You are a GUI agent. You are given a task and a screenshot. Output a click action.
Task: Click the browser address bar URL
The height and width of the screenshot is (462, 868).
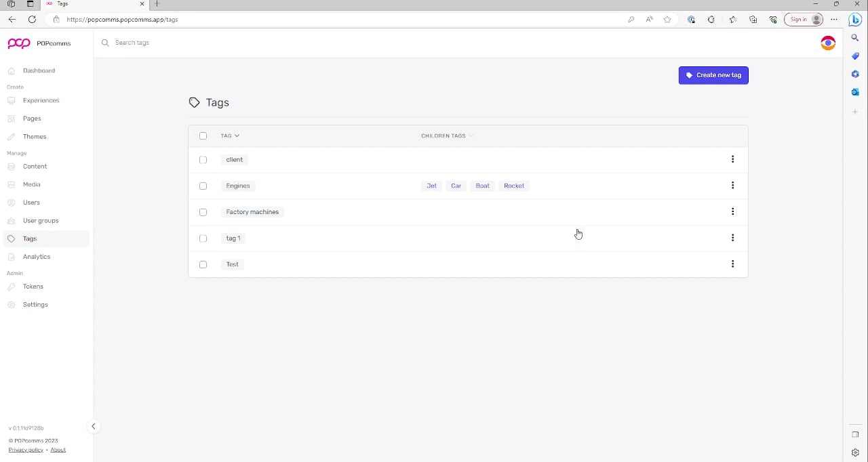122,20
